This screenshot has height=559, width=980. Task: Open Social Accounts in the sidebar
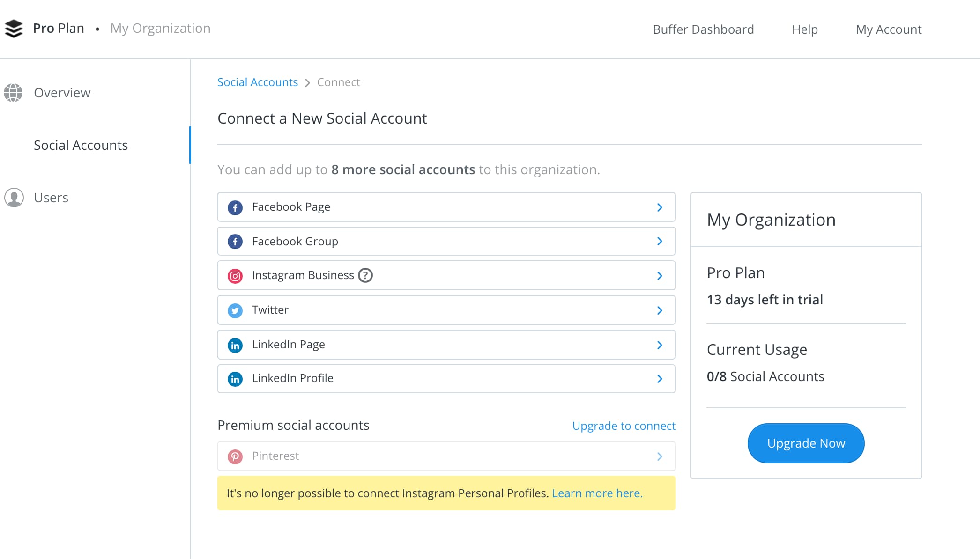(81, 145)
